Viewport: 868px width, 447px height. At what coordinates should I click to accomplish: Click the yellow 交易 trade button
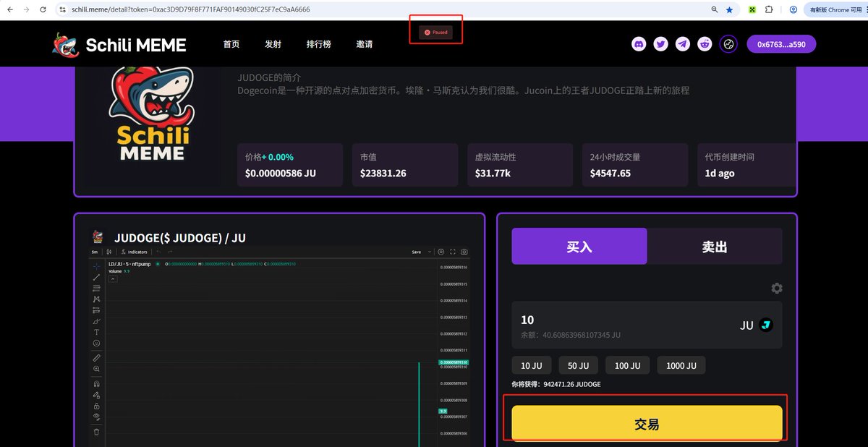pyautogui.click(x=647, y=423)
